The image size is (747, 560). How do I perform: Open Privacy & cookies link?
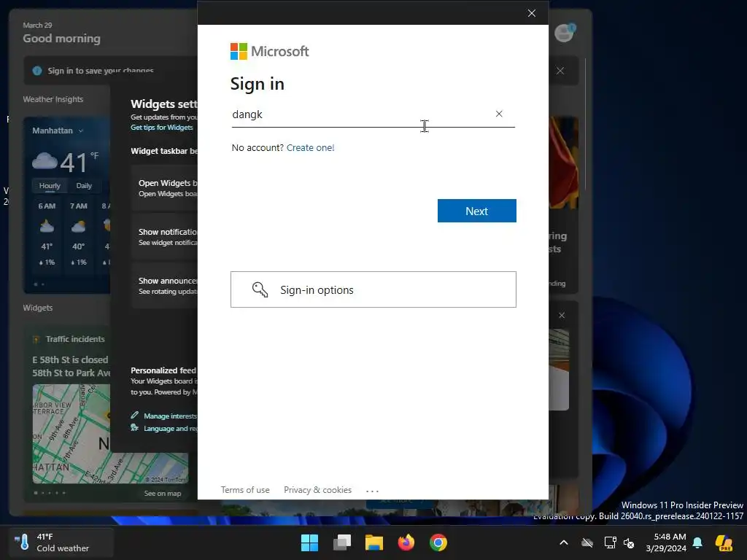point(317,489)
